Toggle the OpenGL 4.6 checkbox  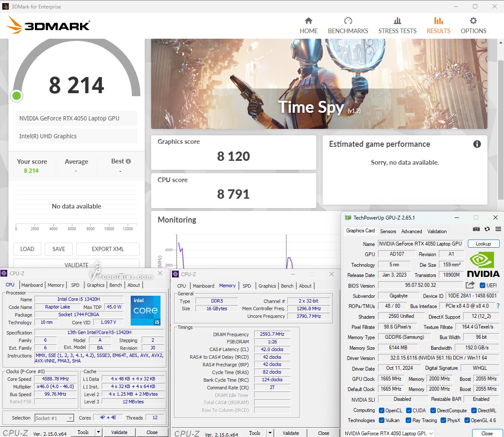[x=467, y=420]
